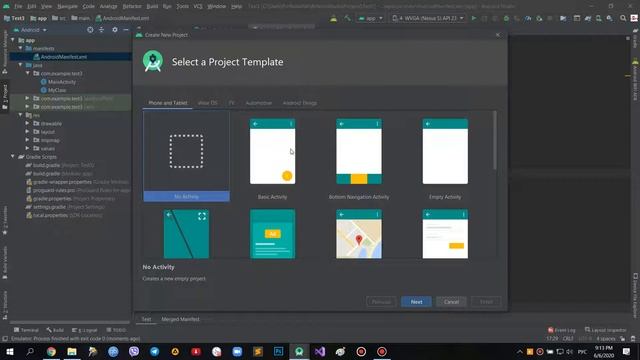Select the fullscreen activity template thumbnail
This screenshot has width=640, height=360.
click(186, 234)
